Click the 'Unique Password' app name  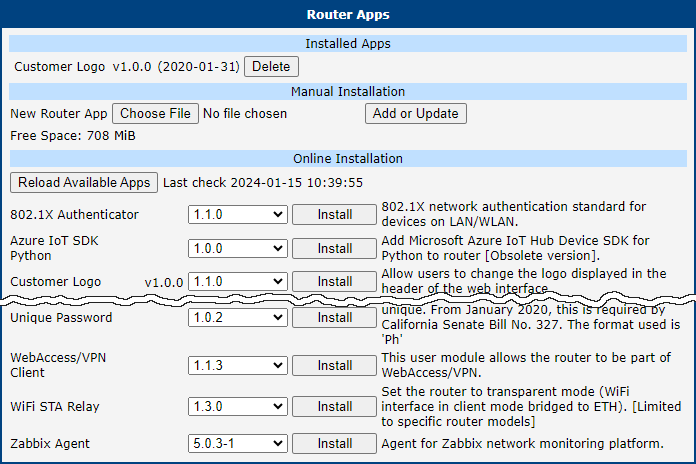(61, 317)
